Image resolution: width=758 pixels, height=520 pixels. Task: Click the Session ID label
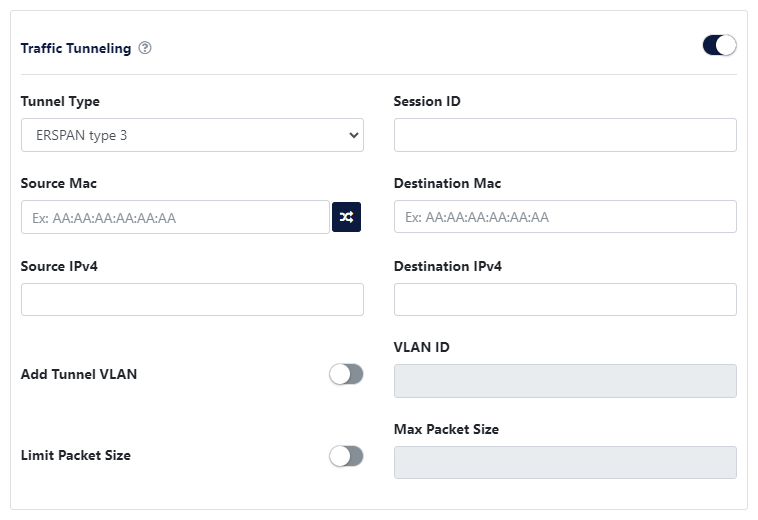point(427,101)
